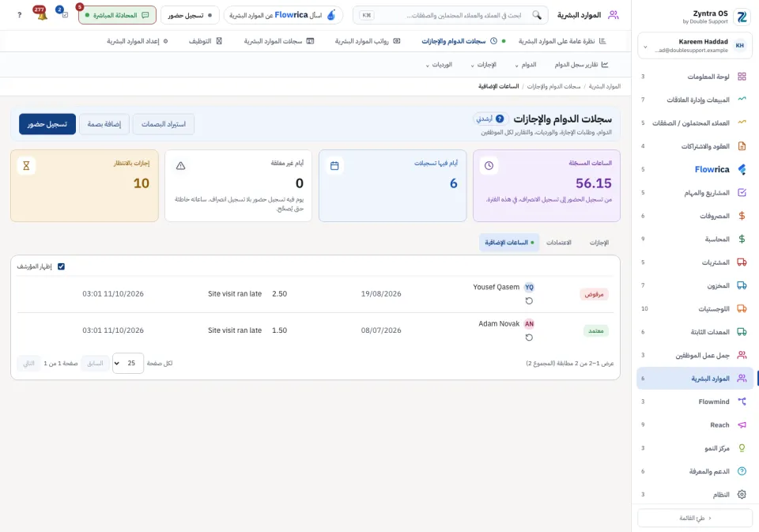The width and height of the screenshot is (759, 532).
Task: Open Flowmind sidebar icon
Action: click(x=742, y=402)
